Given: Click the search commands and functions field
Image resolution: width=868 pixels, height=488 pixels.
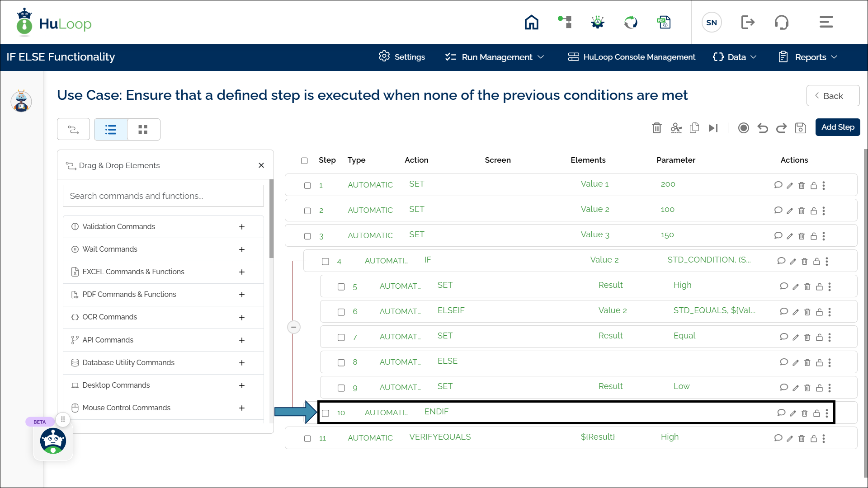Looking at the screenshot, I should [x=163, y=196].
